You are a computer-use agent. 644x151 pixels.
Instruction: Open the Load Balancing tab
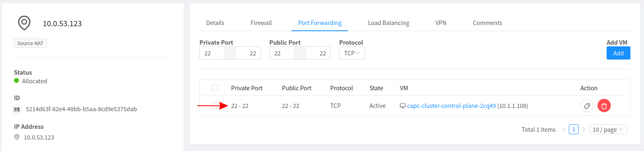(x=388, y=23)
